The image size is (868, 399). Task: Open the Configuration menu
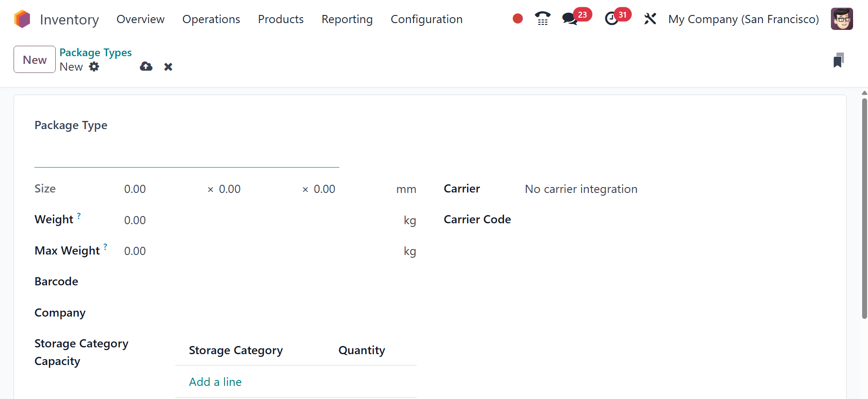[x=426, y=19]
